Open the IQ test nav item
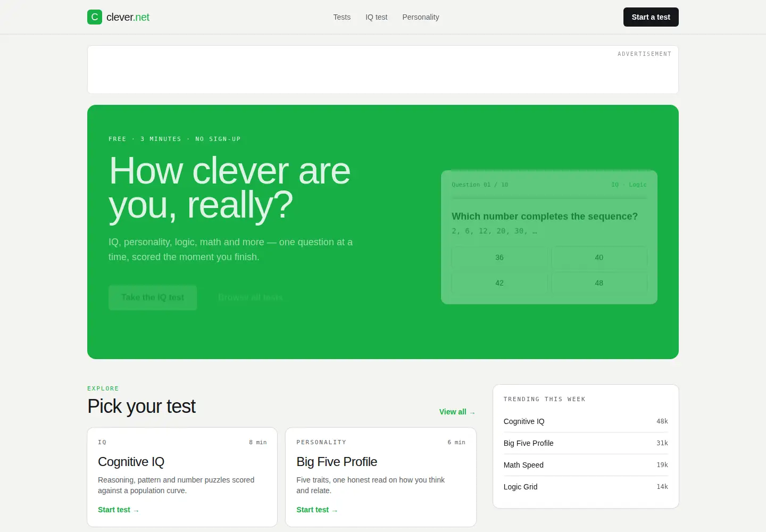 click(377, 17)
